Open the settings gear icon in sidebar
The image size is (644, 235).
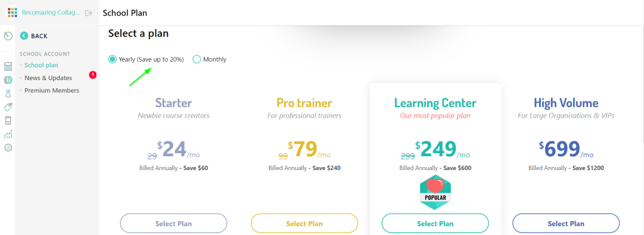pyautogui.click(x=8, y=147)
